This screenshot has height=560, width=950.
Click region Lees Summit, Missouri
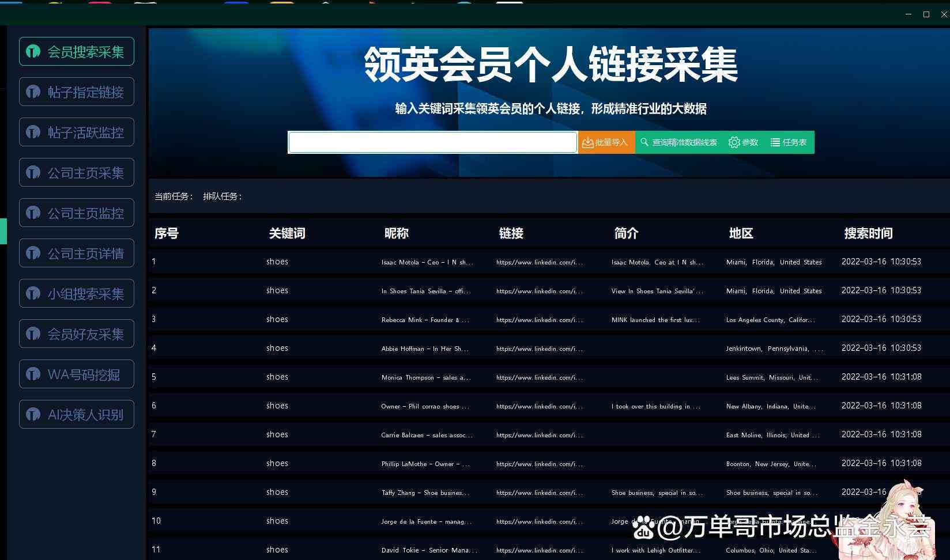point(772,377)
